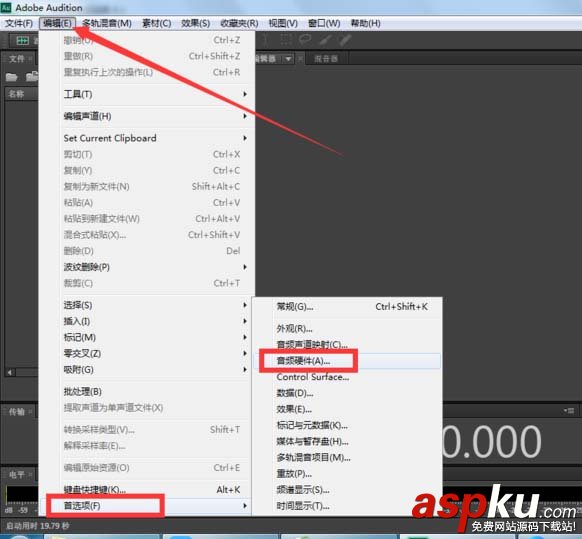Open the 收藏夹(R) menu
This screenshot has height=539, width=582.
pyautogui.click(x=239, y=23)
